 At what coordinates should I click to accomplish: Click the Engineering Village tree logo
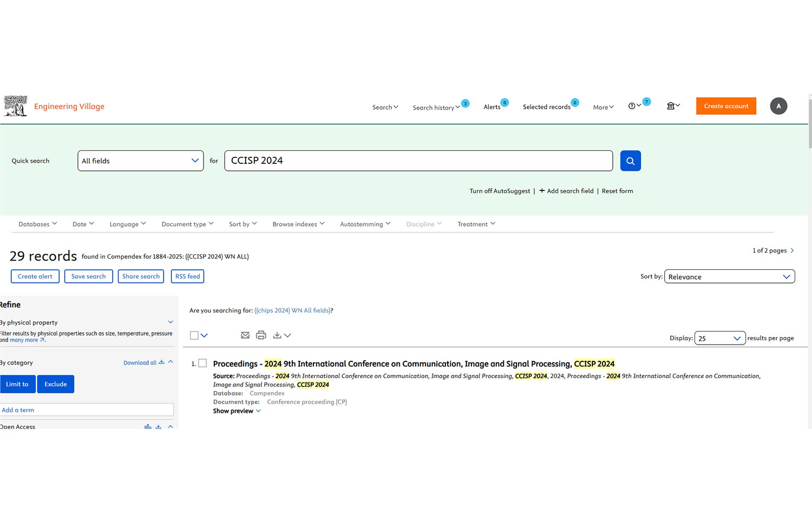[x=16, y=106]
